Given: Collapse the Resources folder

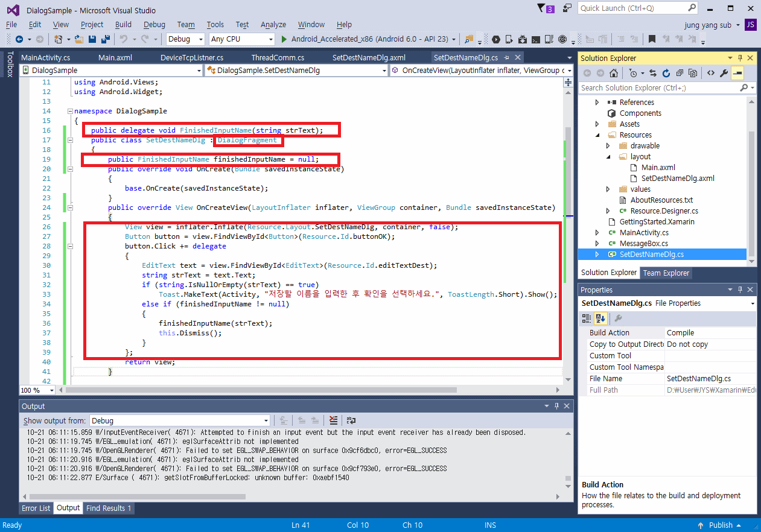Looking at the screenshot, I should click(598, 135).
